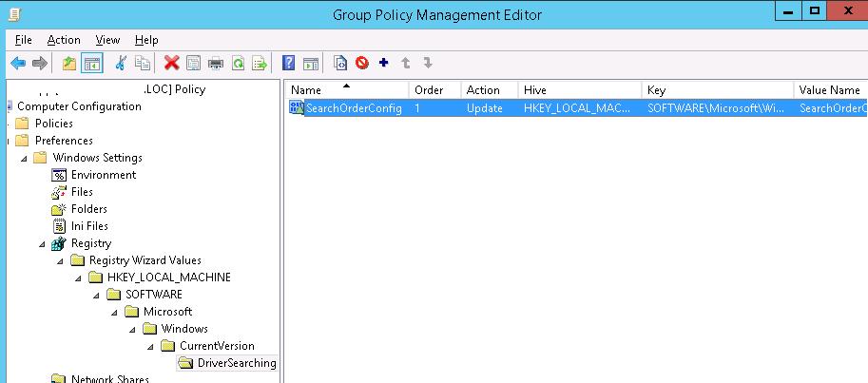Click the blue plus Add new icon

click(x=384, y=64)
